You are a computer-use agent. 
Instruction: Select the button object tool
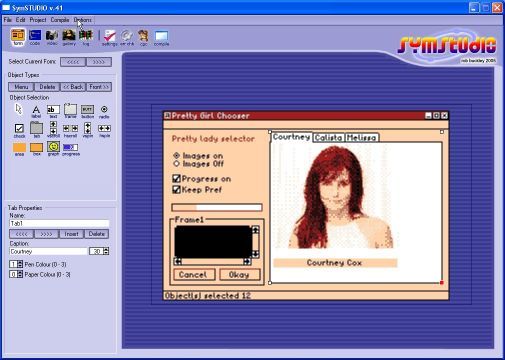tap(87, 111)
